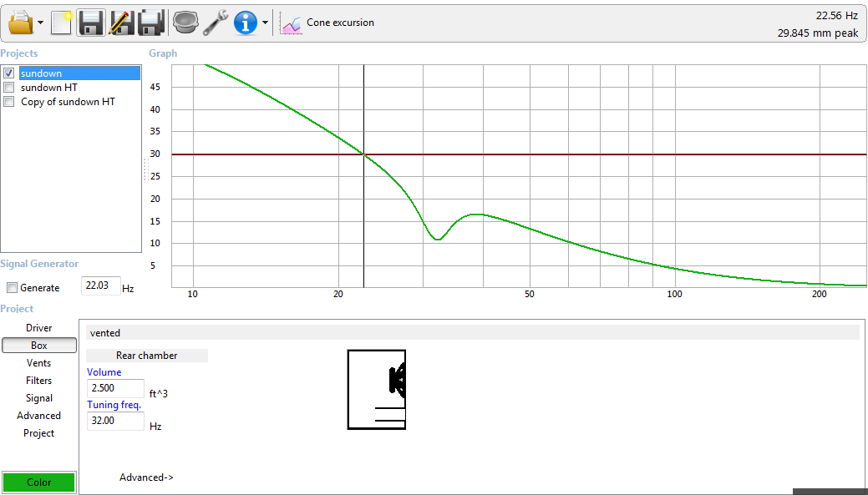The image size is (868, 495).
Task: Open the Filters tab
Action: click(38, 381)
